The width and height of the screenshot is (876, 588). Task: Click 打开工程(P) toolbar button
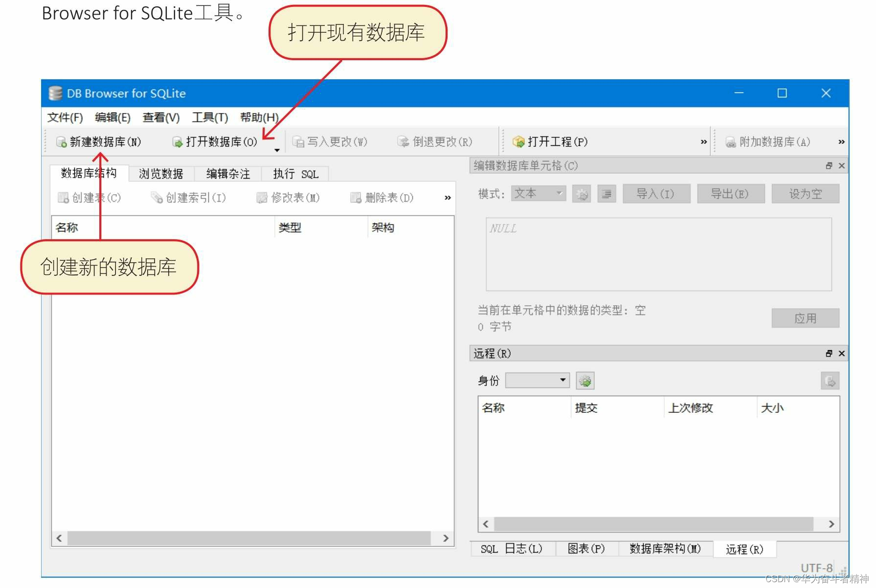tap(550, 142)
